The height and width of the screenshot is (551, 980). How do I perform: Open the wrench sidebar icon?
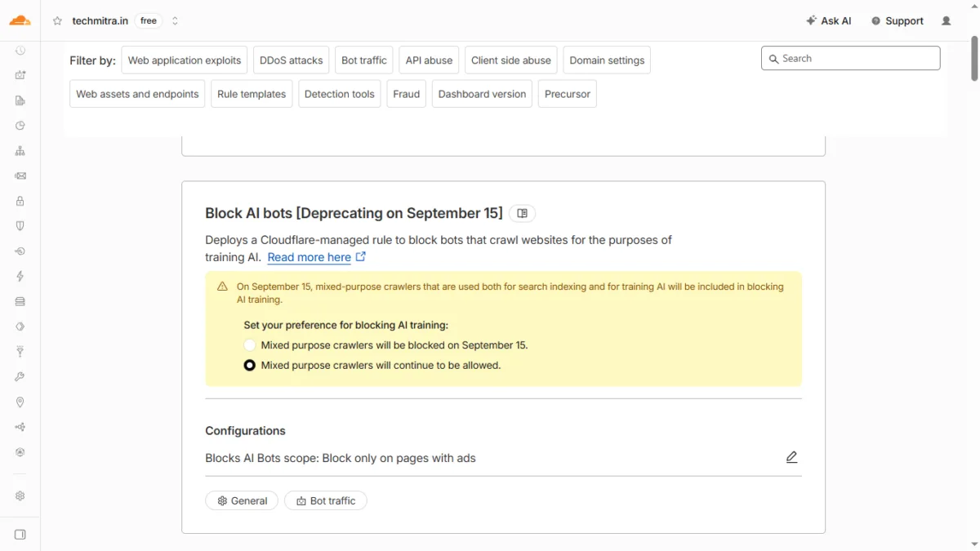(x=20, y=377)
